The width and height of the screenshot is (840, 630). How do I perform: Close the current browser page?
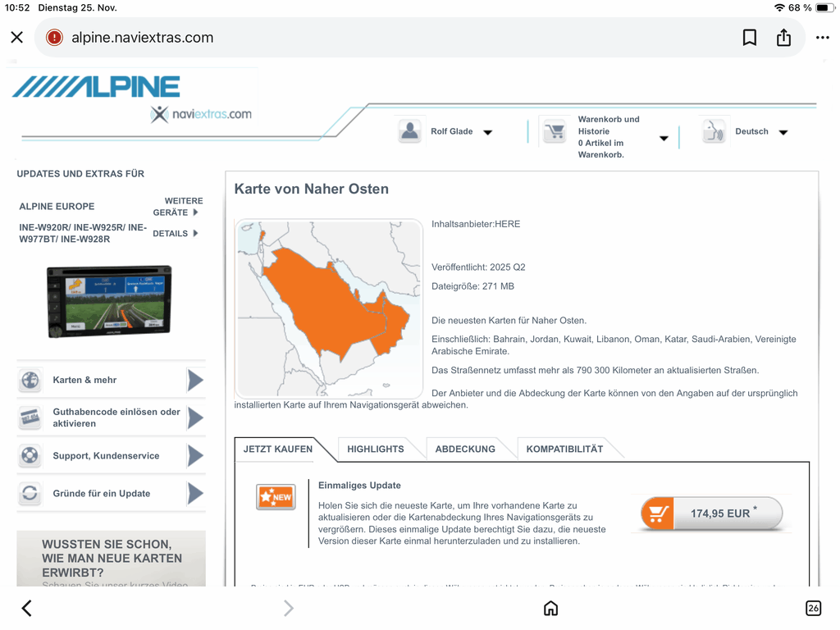17,38
